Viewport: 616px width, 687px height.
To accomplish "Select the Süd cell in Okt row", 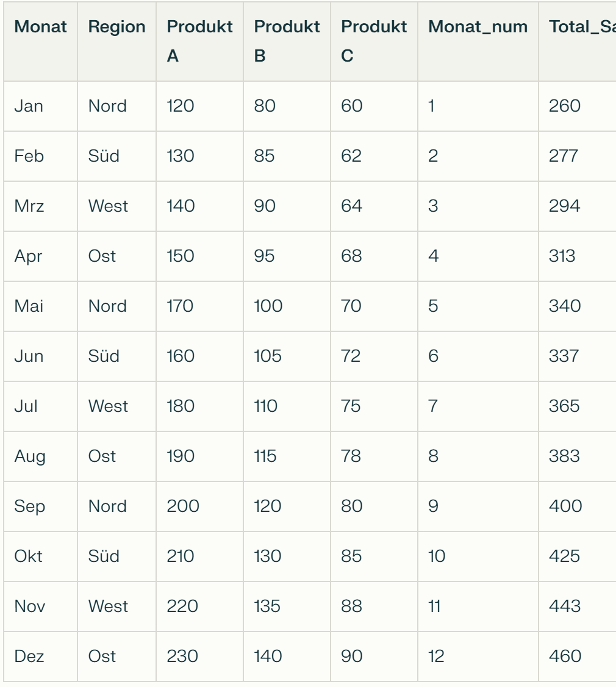I will click(116, 556).
